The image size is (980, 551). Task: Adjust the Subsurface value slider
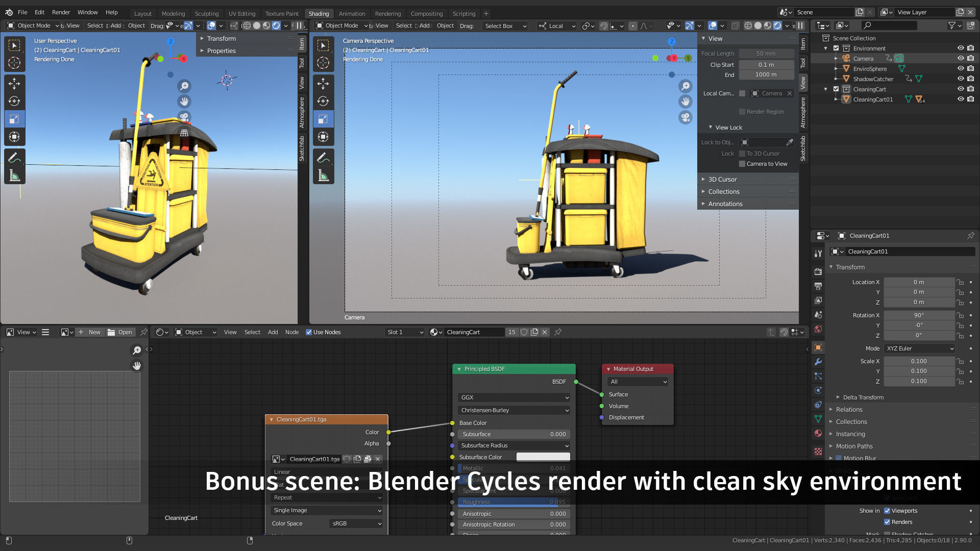[x=514, y=434]
